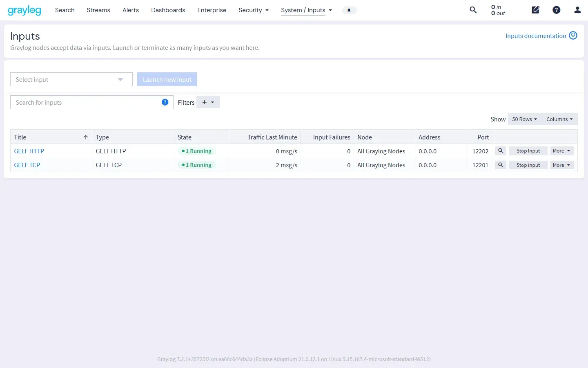Open the search magnifier in top bar
The width and height of the screenshot is (588, 368).
[473, 10]
